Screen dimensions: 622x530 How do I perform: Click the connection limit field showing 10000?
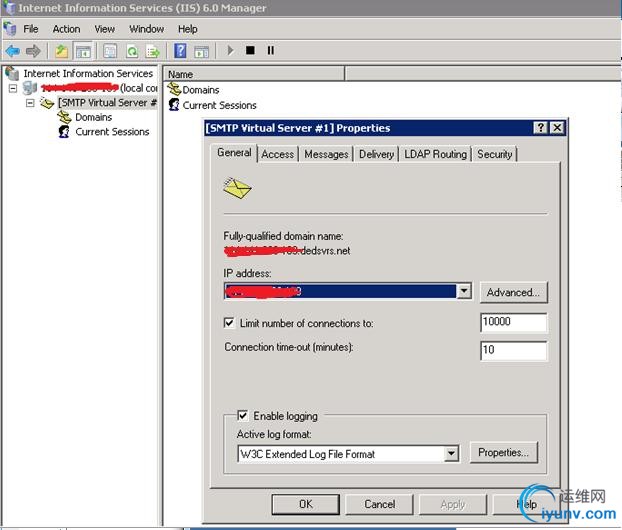point(513,323)
